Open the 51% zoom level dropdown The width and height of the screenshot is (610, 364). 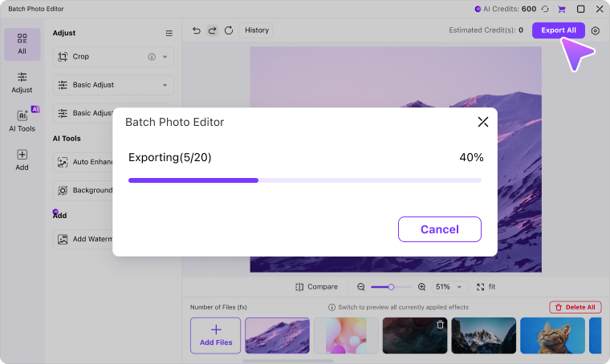[x=449, y=287]
